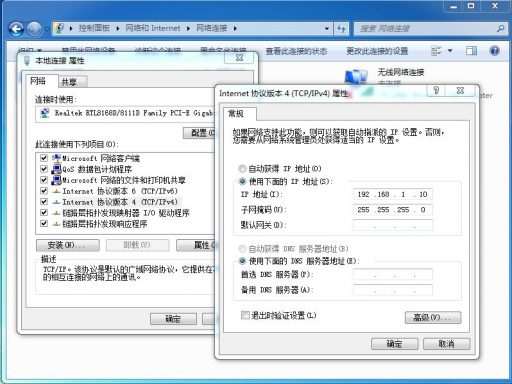Viewport: 512px width, 384px height.
Task: Select 使用下面的 IP 地址 radio button
Action: click(242, 182)
